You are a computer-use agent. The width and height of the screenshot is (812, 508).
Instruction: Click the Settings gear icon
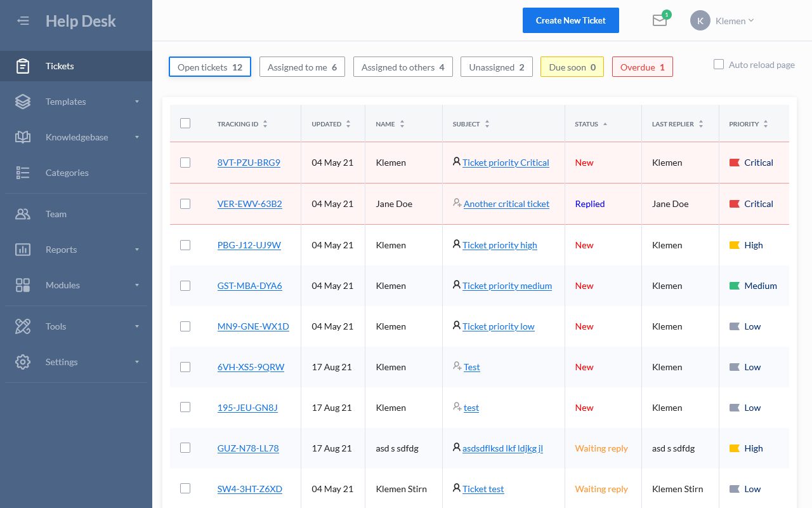click(23, 362)
